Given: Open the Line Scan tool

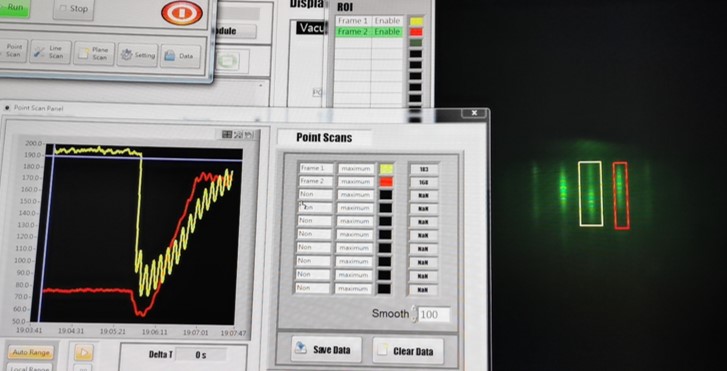Looking at the screenshot, I should [50, 51].
